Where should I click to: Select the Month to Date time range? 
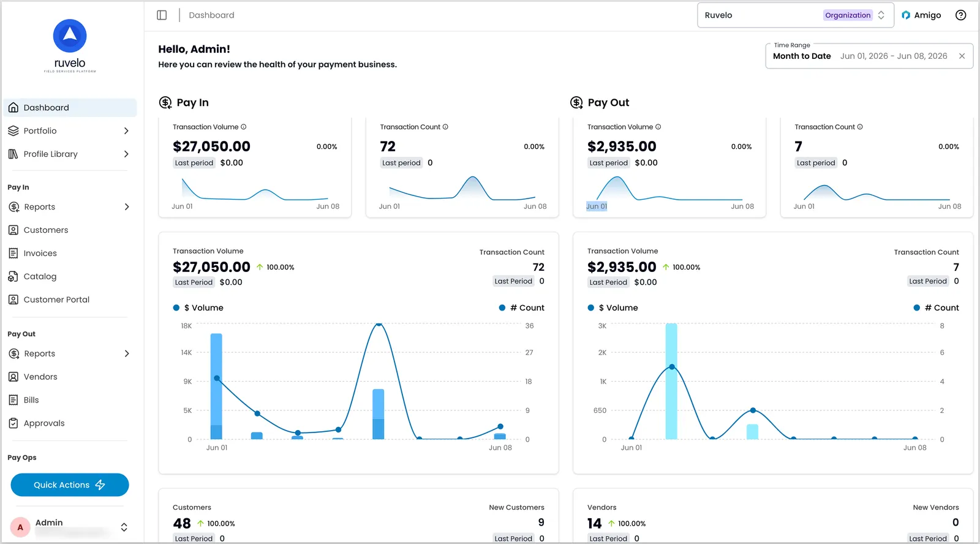pos(802,56)
